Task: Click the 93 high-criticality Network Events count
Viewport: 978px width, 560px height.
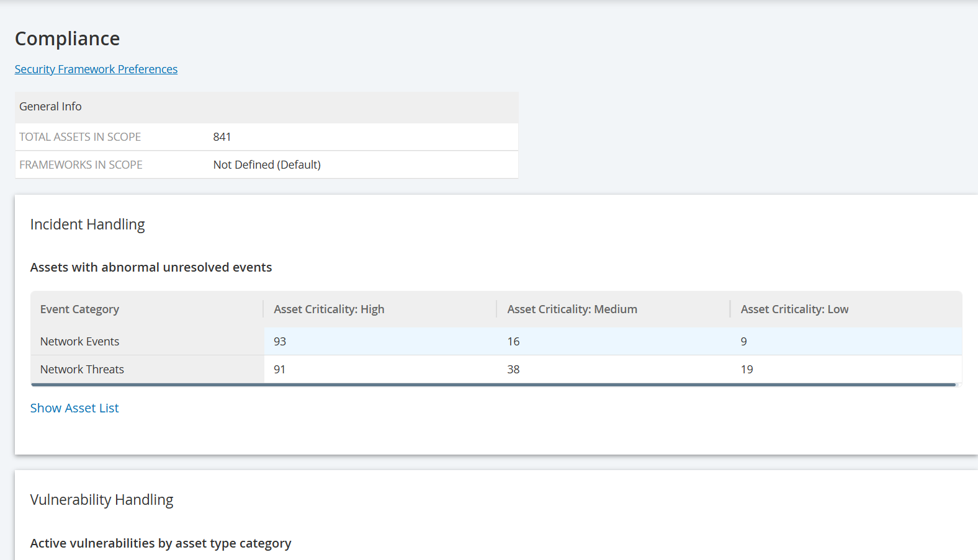Action: 280,342
